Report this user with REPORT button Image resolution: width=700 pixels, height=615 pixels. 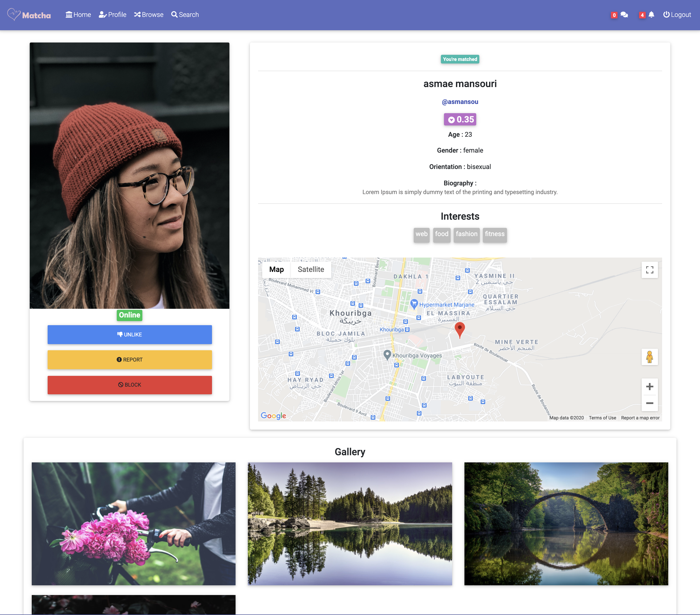[130, 359]
